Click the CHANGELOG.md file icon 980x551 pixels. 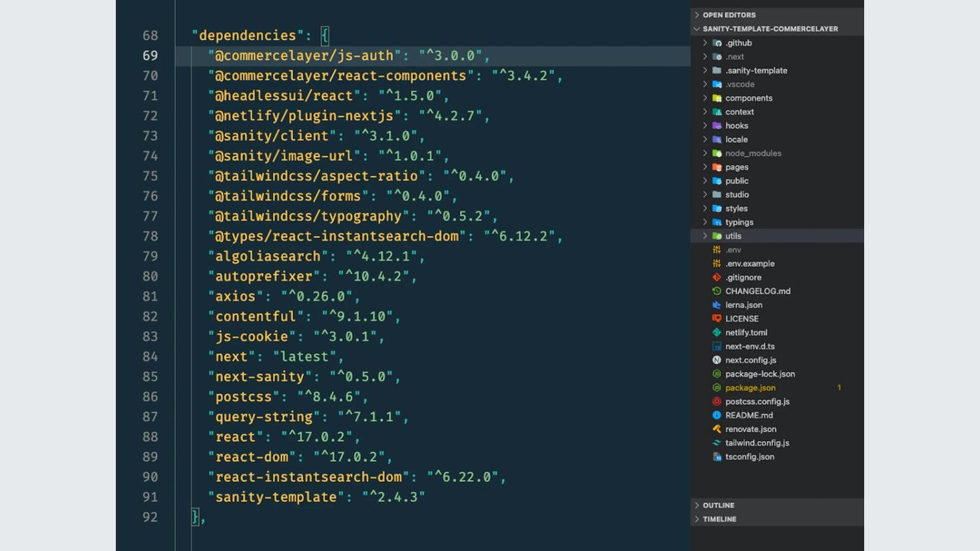(x=717, y=291)
